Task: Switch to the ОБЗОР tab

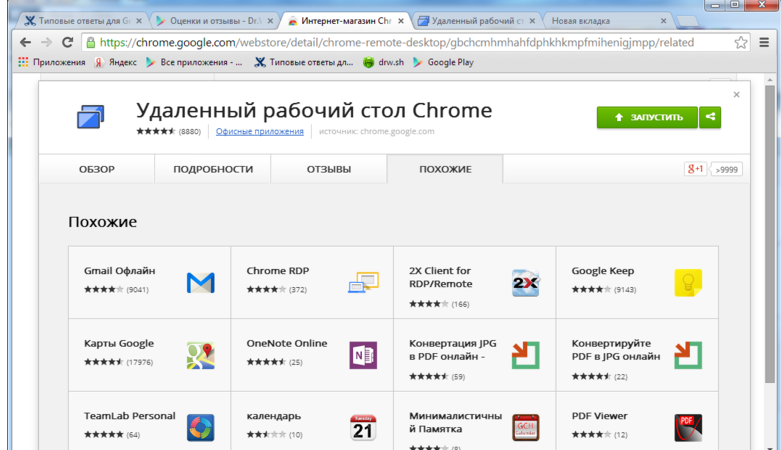Action: [97, 169]
